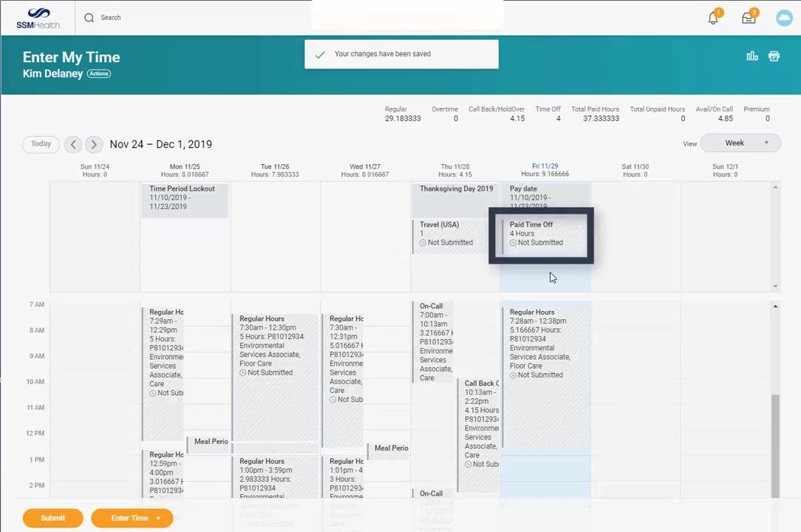Open the Week view dropdown
Screen dimensions: 801x532
point(740,143)
